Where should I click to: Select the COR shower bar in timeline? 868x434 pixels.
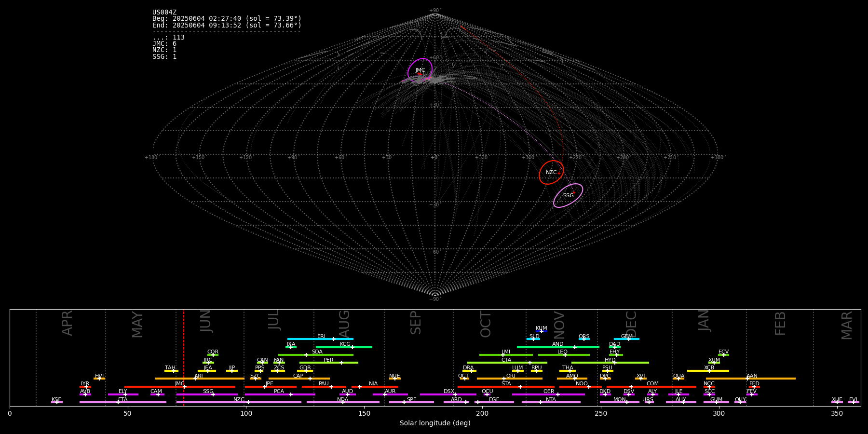[x=213, y=355]
